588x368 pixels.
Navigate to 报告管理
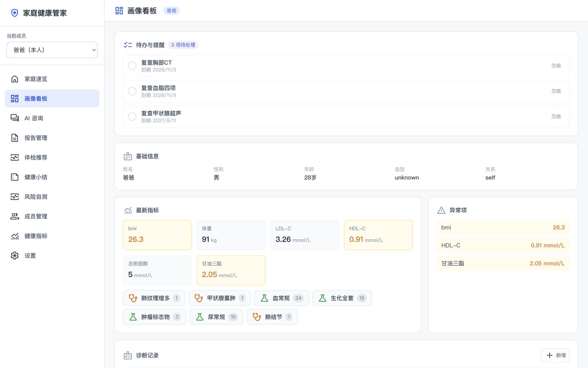pos(52,138)
